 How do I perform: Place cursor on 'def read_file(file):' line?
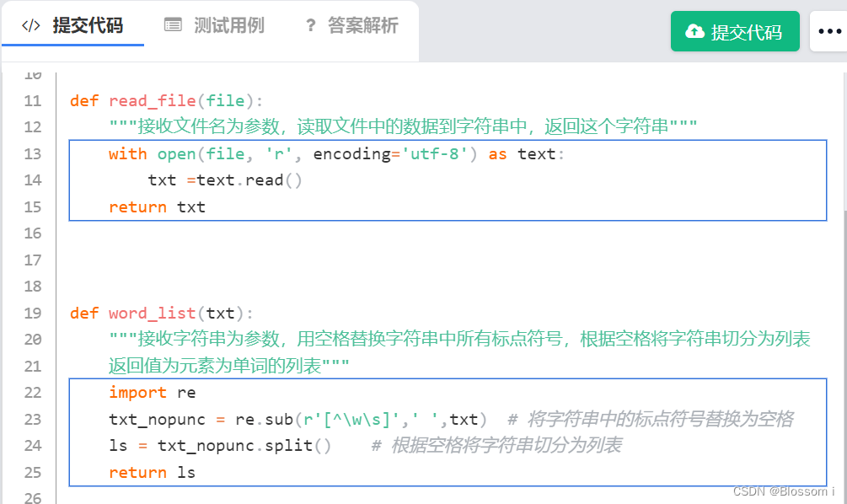tap(166, 101)
